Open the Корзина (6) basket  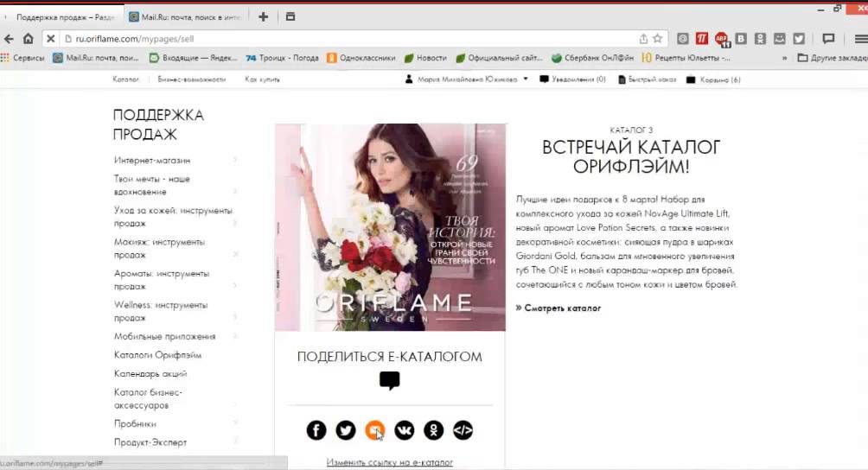[x=713, y=79]
